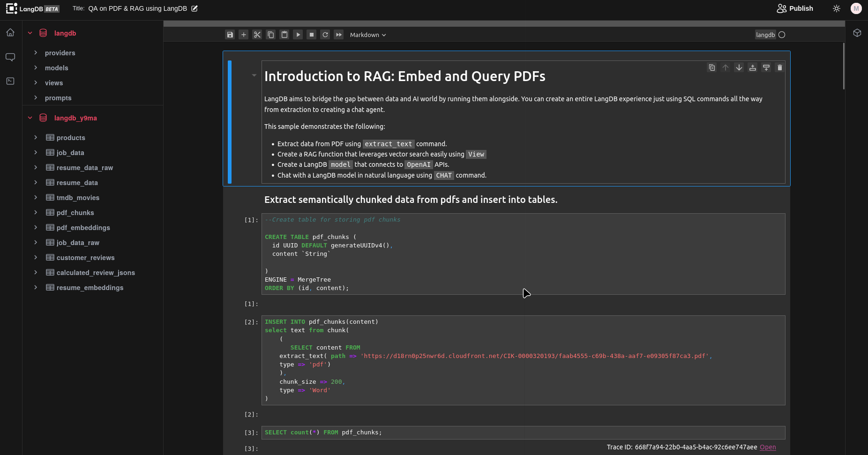Image resolution: width=868 pixels, height=455 pixels.
Task: Open the user avatar M menu
Action: pyautogui.click(x=856, y=8)
